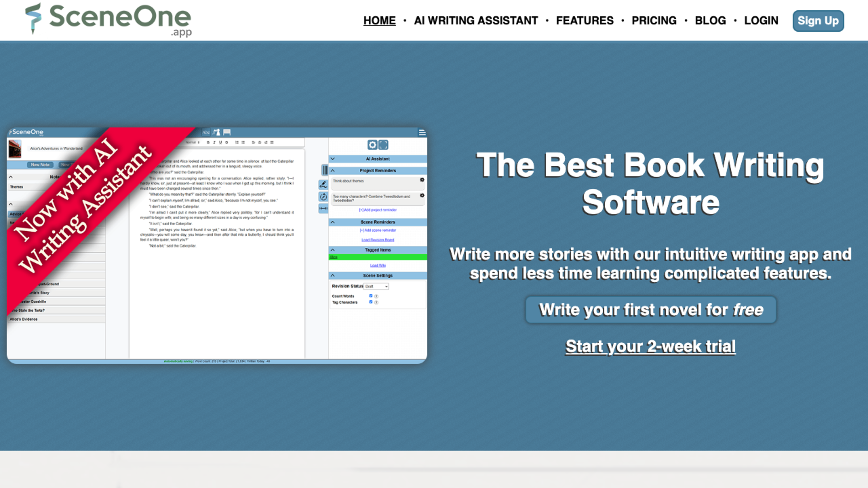Image resolution: width=868 pixels, height=488 pixels.
Task: Open the Revision Status Draft dropdown
Action: point(376,286)
